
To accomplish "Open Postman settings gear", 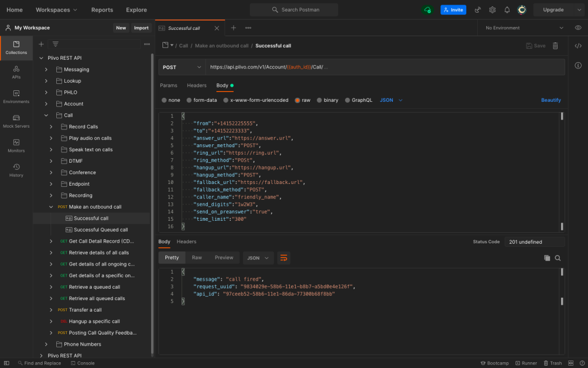I will tap(492, 9).
